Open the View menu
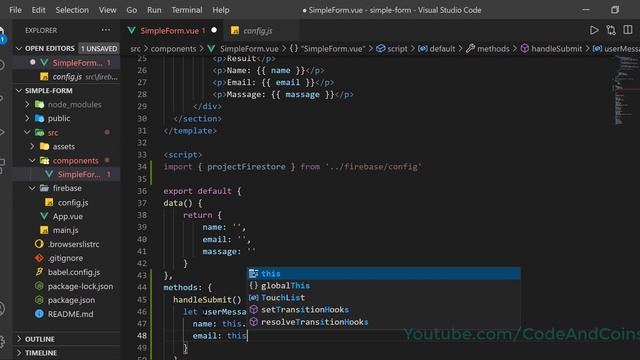Screen dimensions: 640x360 click(107, 10)
